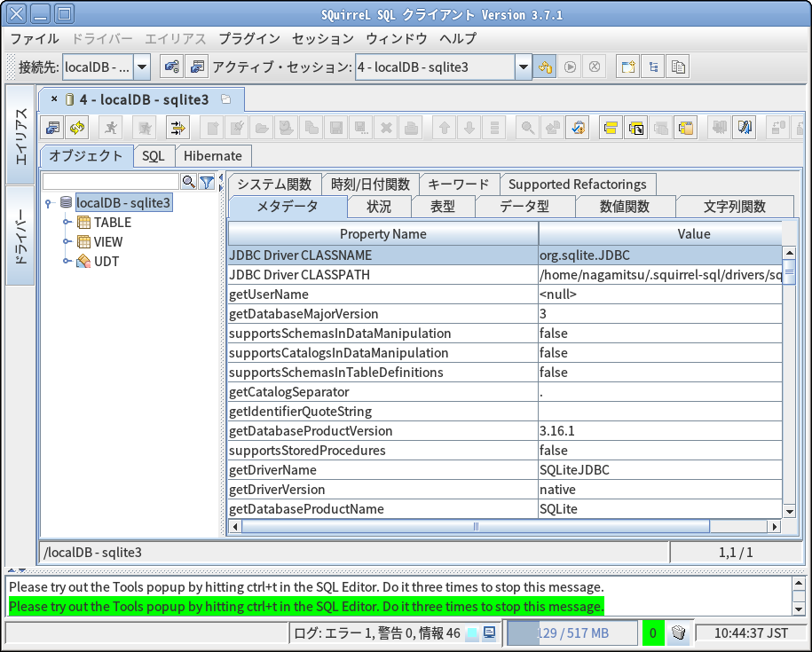Screen dimensions: 812x652
Task: Click the memory usage bar showing 129 / 517 MB
Action: (x=572, y=632)
